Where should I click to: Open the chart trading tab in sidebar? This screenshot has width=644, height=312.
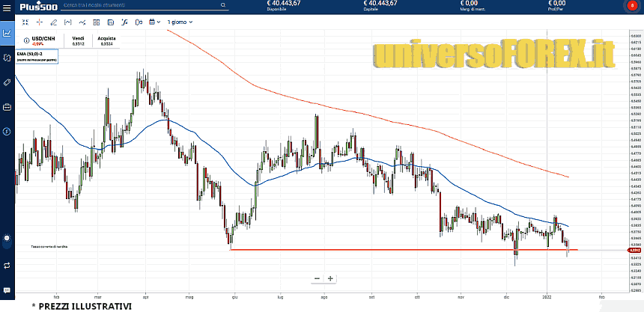7,33
